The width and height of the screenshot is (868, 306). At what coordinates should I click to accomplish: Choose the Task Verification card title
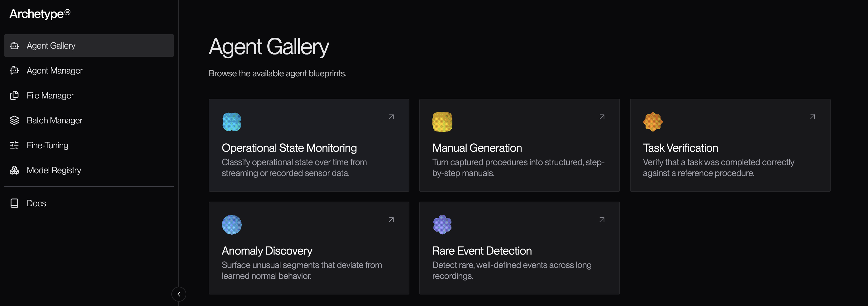click(680, 148)
